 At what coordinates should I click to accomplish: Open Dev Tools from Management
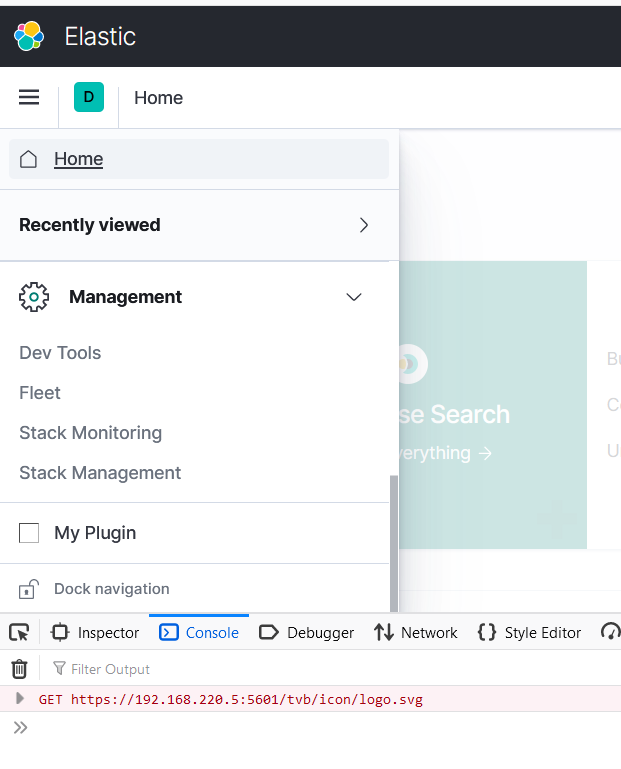[x=60, y=353]
